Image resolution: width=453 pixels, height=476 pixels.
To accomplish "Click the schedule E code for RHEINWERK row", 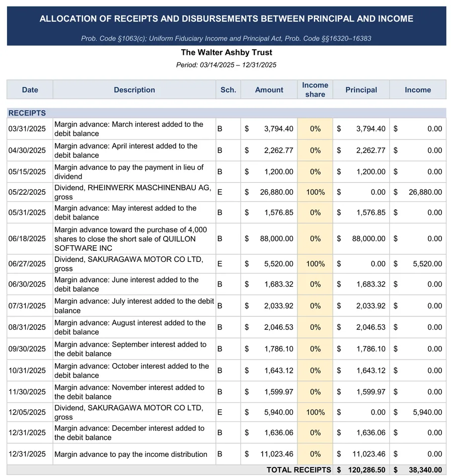I will [219, 192].
